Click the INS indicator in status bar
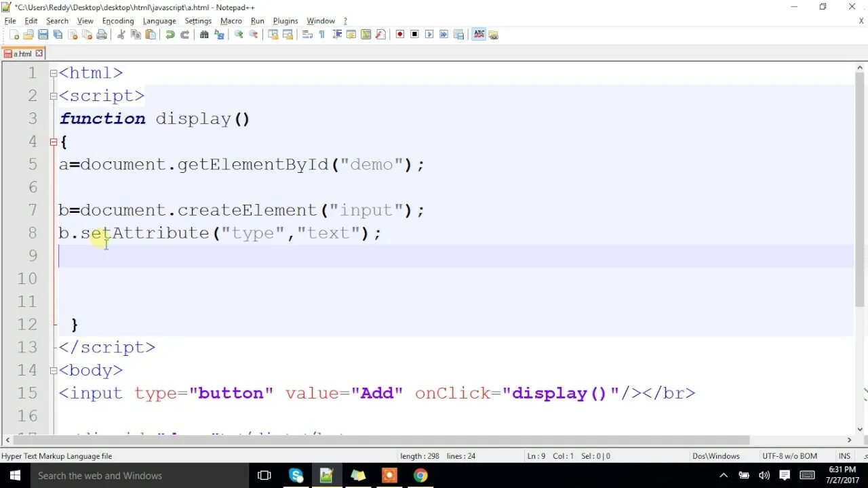This screenshot has width=868, height=488. pyautogui.click(x=844, y=456)
